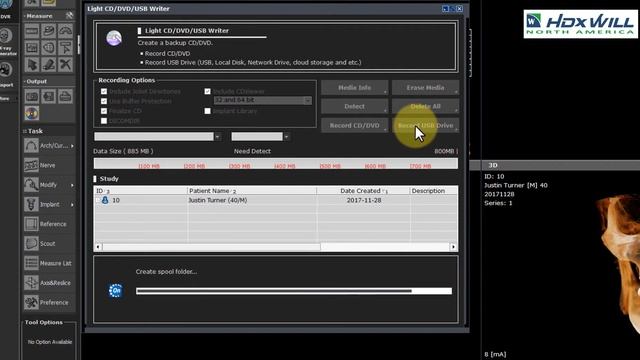
Task: Click the export image icon in Output panel
Action: tap(49, 97)
